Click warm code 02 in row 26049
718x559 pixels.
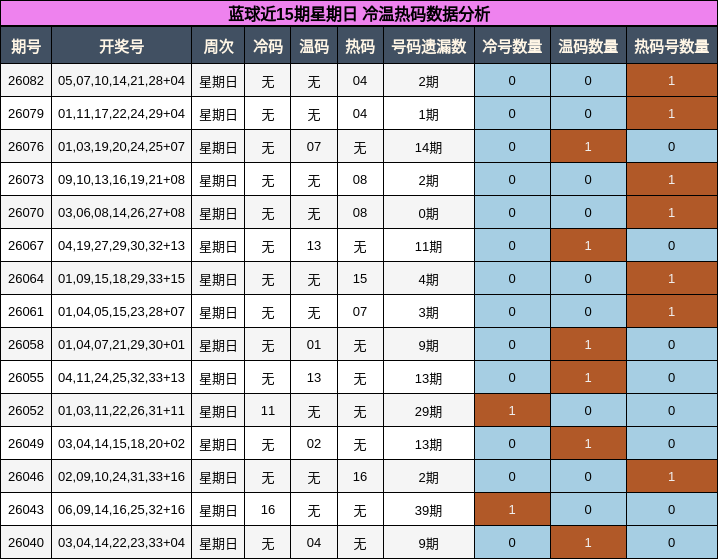pyautogui.click(x=314, y=443)
